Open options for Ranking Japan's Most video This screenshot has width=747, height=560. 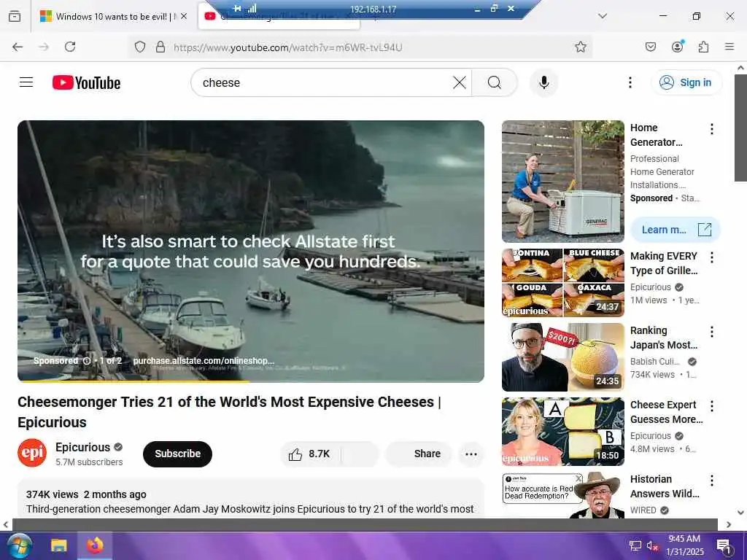712,332
